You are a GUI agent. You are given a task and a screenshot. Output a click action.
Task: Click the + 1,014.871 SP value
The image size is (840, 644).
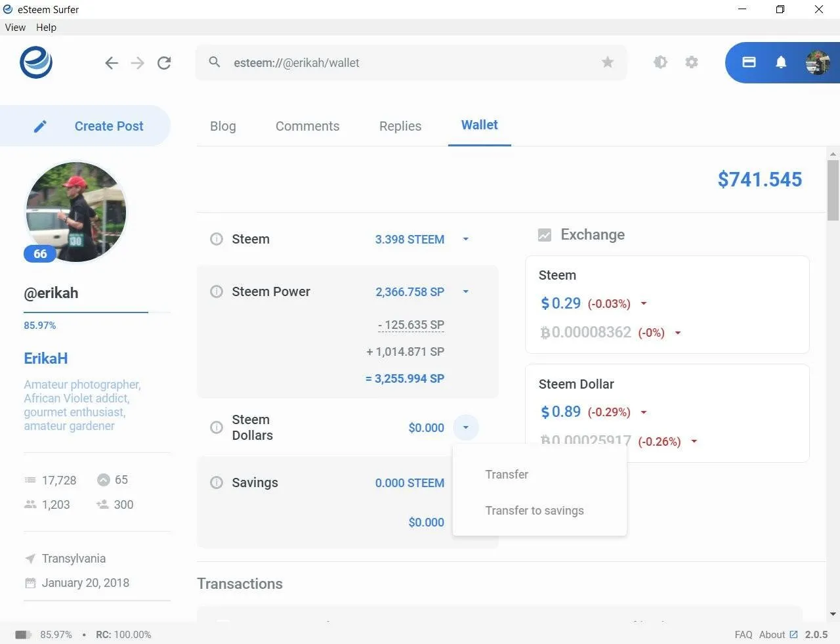pyautogui.click(x=405, y=352)
